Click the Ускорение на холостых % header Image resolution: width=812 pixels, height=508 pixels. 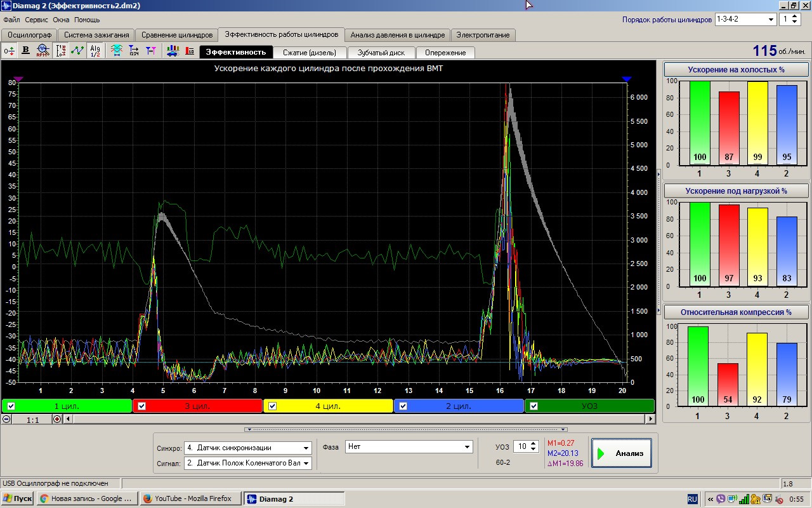(737, 69)
